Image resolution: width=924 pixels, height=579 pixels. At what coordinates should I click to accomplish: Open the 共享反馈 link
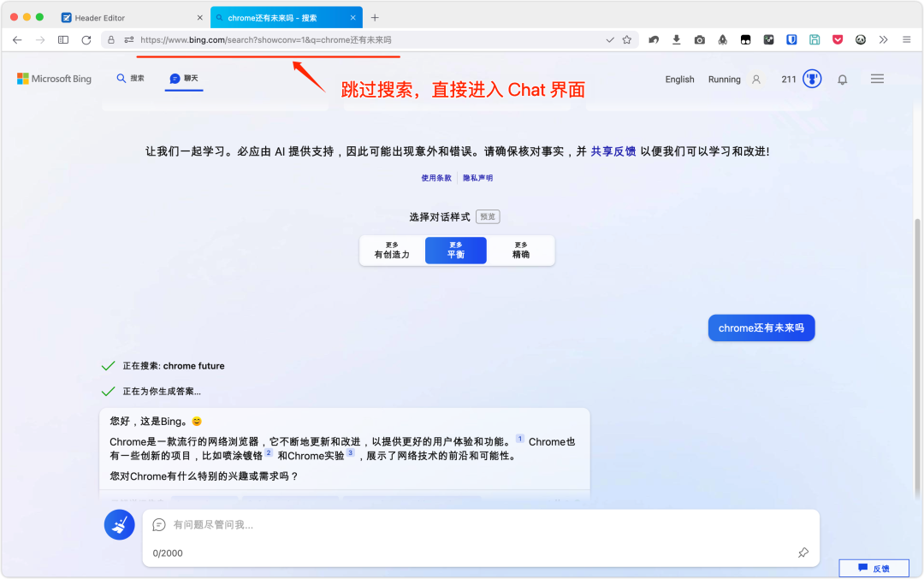[x=613, y=151]
